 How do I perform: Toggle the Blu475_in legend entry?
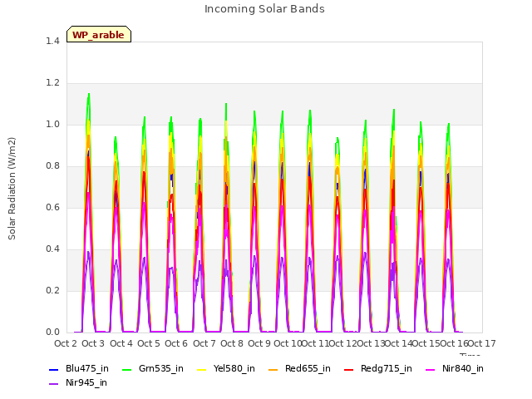(79, 368)
